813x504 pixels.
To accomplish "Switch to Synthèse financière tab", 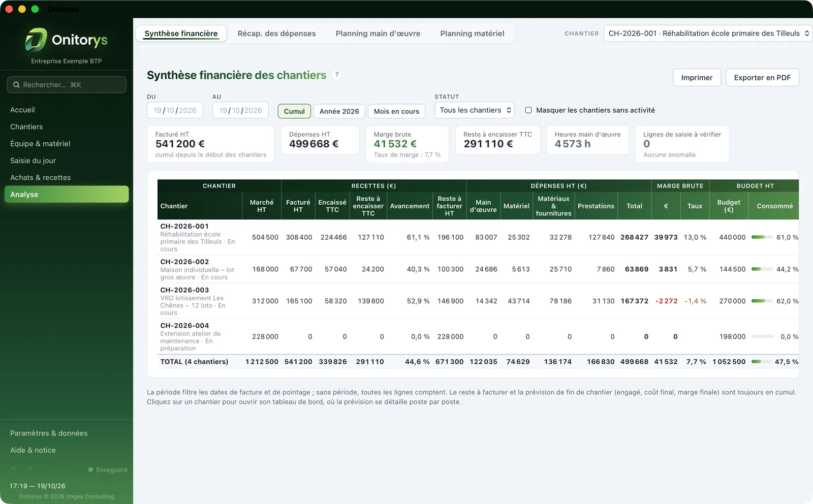I will (x=181, y=34).
